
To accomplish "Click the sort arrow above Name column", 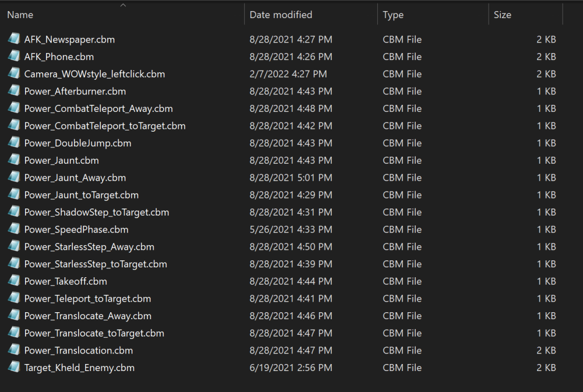I will coord(122,5).
